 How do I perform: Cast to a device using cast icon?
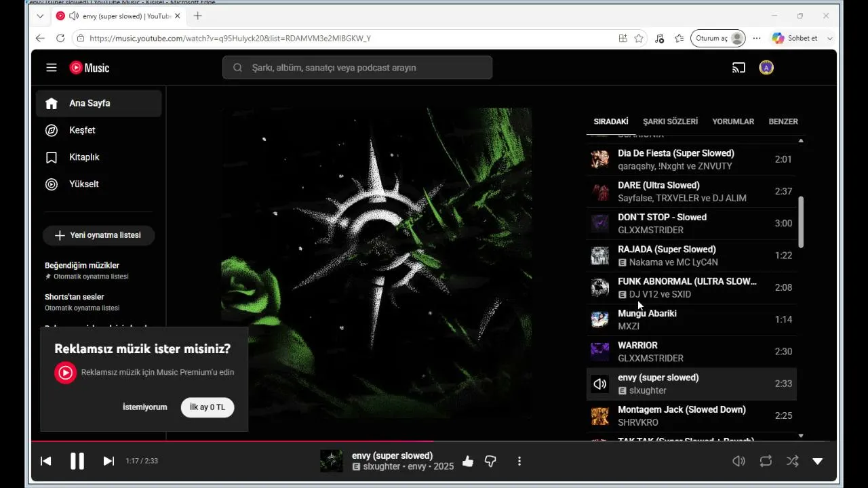(738, 68)
